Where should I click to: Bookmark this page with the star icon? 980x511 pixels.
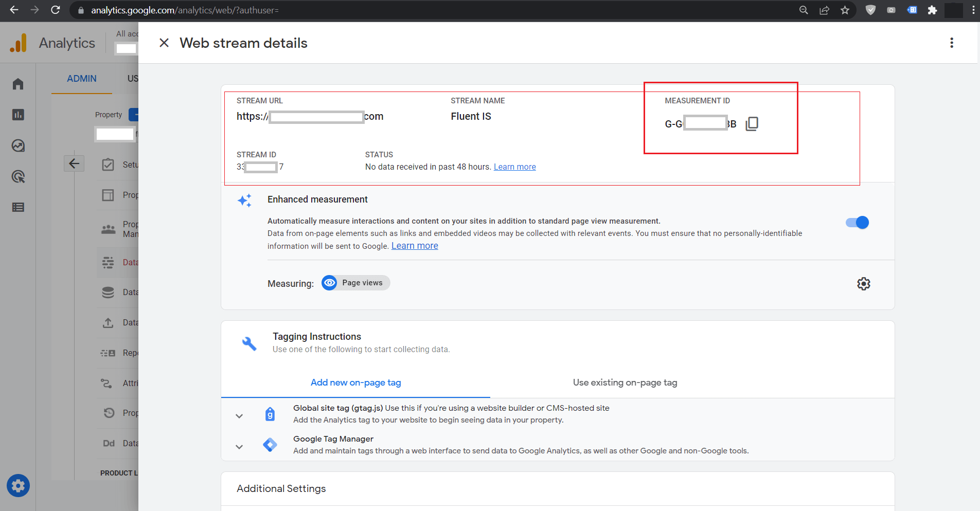click(x=845, y=10)
